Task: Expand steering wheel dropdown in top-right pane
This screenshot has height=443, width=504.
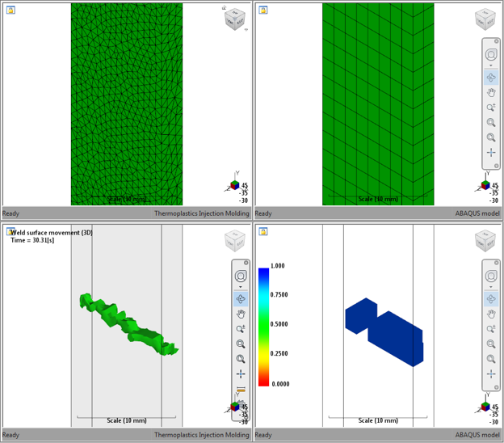Action: pyautogui.click(x=491, y=65)
